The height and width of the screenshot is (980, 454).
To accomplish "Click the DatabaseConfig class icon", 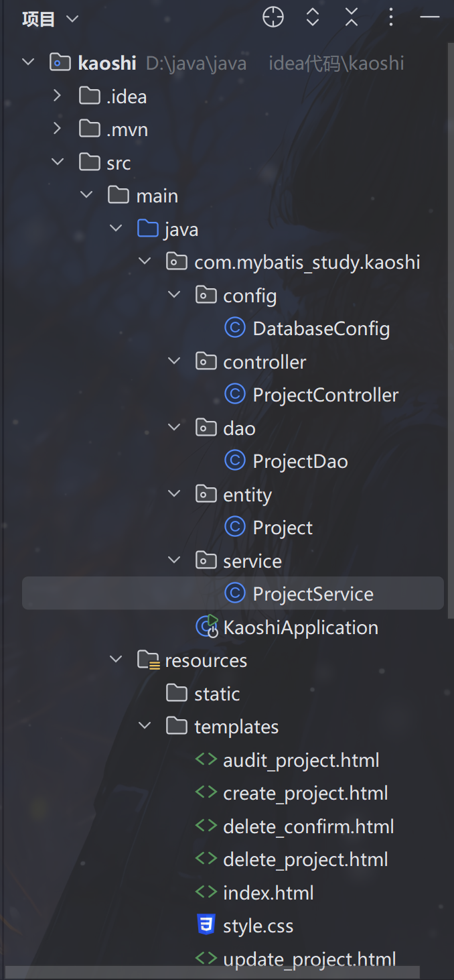I will 234,328.
